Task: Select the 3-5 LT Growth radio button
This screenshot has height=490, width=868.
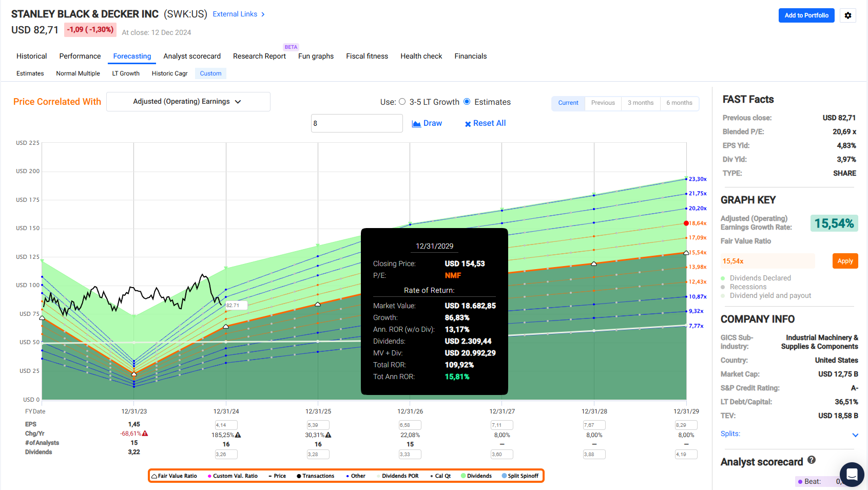Action: click(x=402, y=102)
